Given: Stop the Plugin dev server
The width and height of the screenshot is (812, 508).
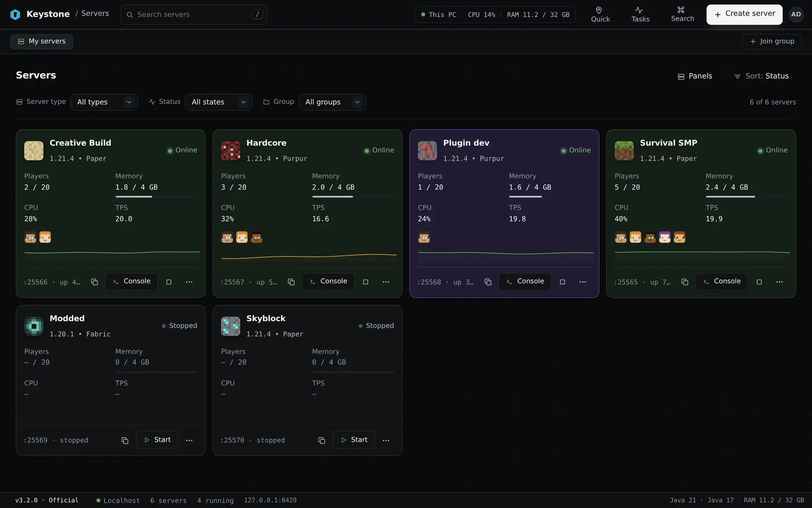Looking at the screenshot, I should (562, 282).
